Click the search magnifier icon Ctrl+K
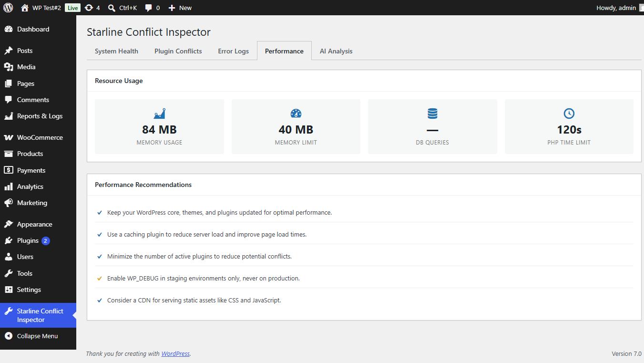The image size is (644, 363). (x=112, y=8)
